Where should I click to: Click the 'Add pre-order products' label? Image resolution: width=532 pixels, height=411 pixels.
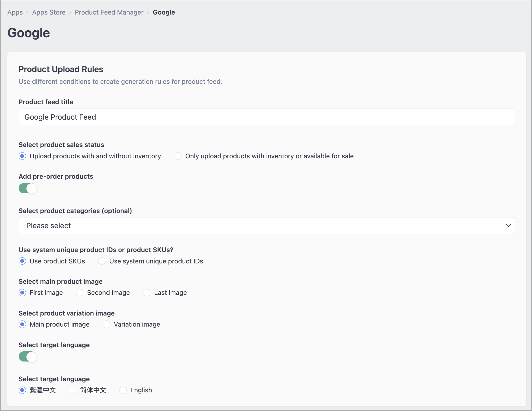click(56, 176)
